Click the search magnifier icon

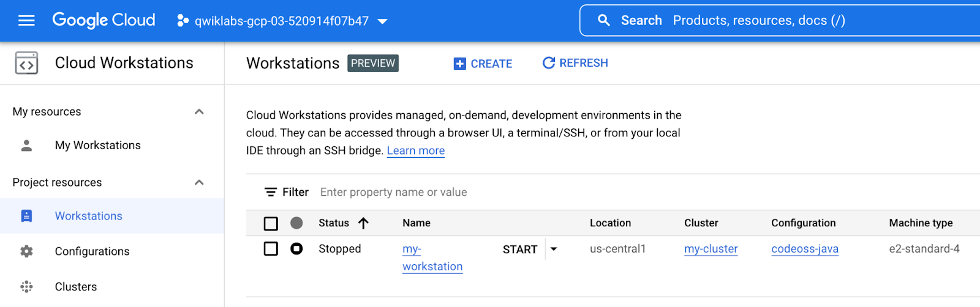[603, 20]
